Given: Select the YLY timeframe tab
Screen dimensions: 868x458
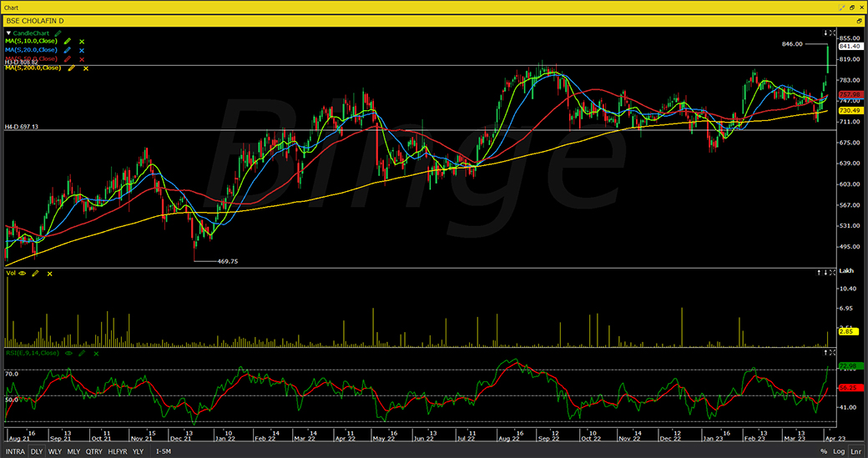Looking at the screenshot, I should click(139, 451).
